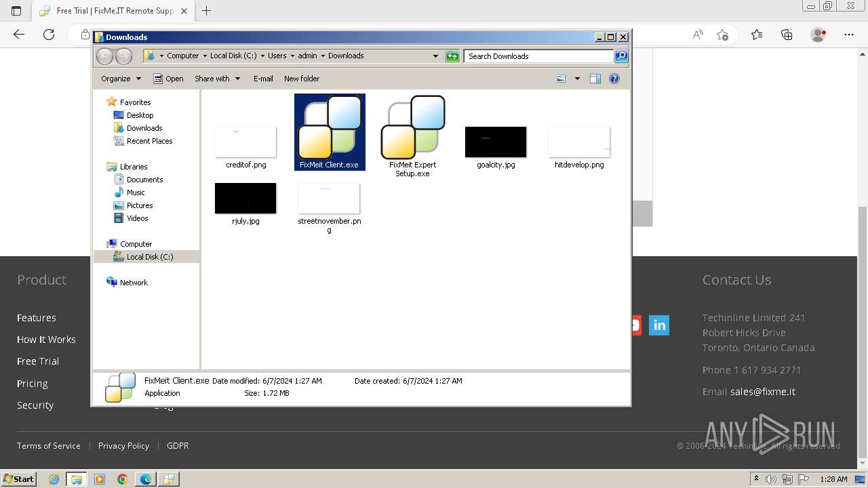The height and width of the screenshot is (488, 868).
Task: Select the streetnovember.png thumbnail
Action: tap(329, 198)
